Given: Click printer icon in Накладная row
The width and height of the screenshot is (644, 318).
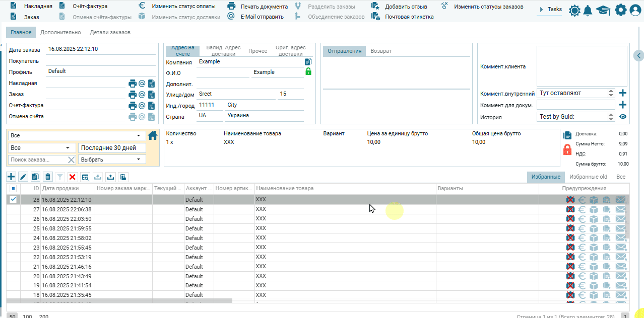Looking at the screenshot, I should pyautogui.click(x=133, y=84).
